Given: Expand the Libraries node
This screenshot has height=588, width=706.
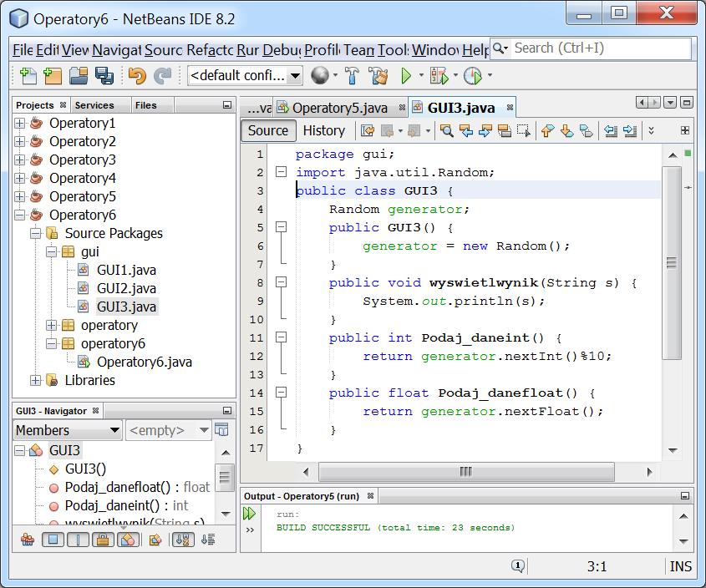Looking at the screenshot, I should click(x=36, y=380).
